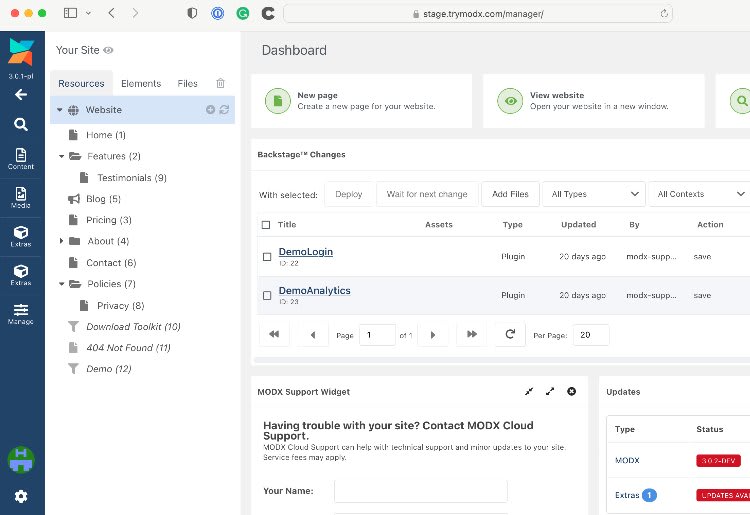Click the browser address bar

[x=478, y=14]
